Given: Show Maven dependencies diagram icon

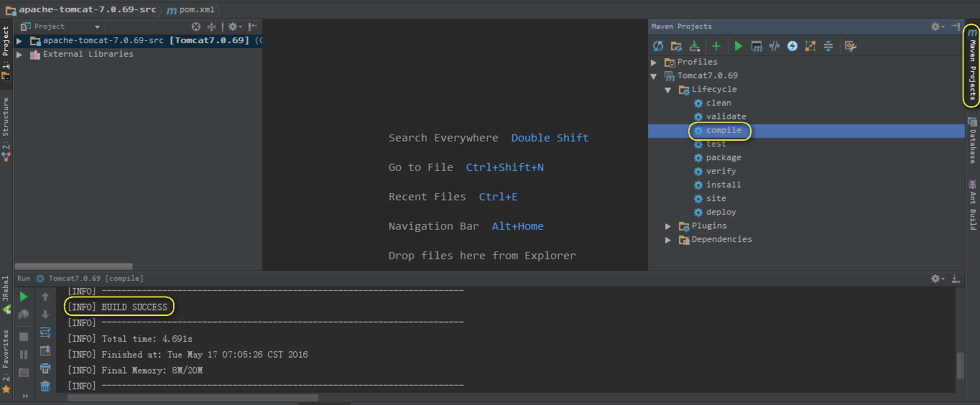Looking at the screenshot, I should 810,46.
